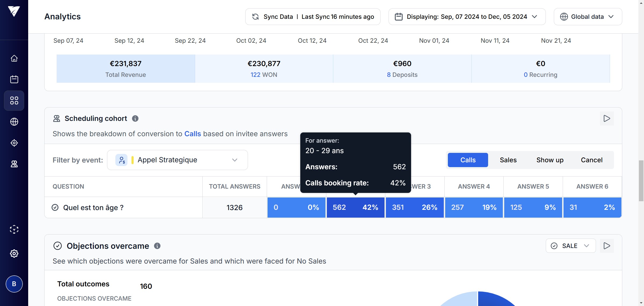
Task: Open the team members sidebar icon
Action: pyautogui.click(x=14, y=164)
